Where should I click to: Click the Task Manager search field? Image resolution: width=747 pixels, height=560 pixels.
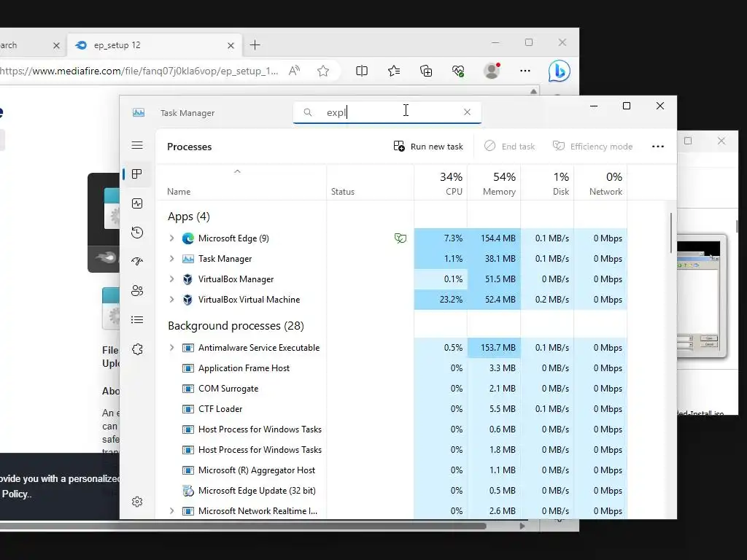[387, 112]
